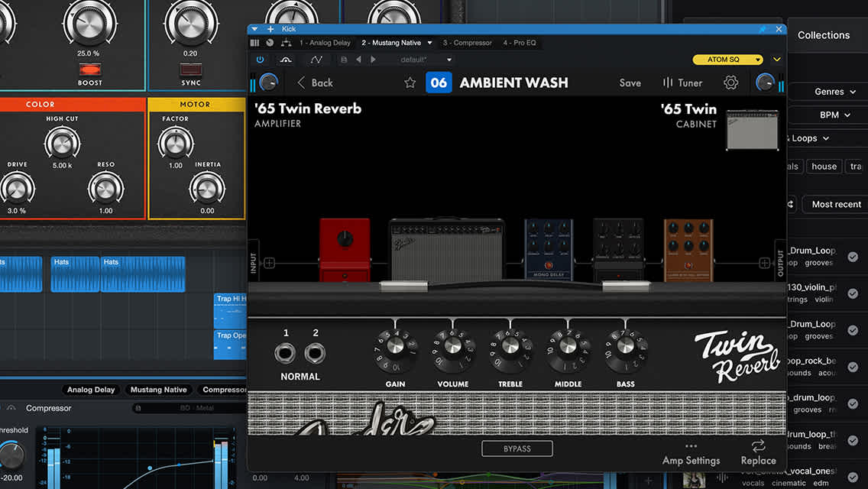Click the MOTOR FACTOR knob
The image size is (868, 489).
point(176,143)
